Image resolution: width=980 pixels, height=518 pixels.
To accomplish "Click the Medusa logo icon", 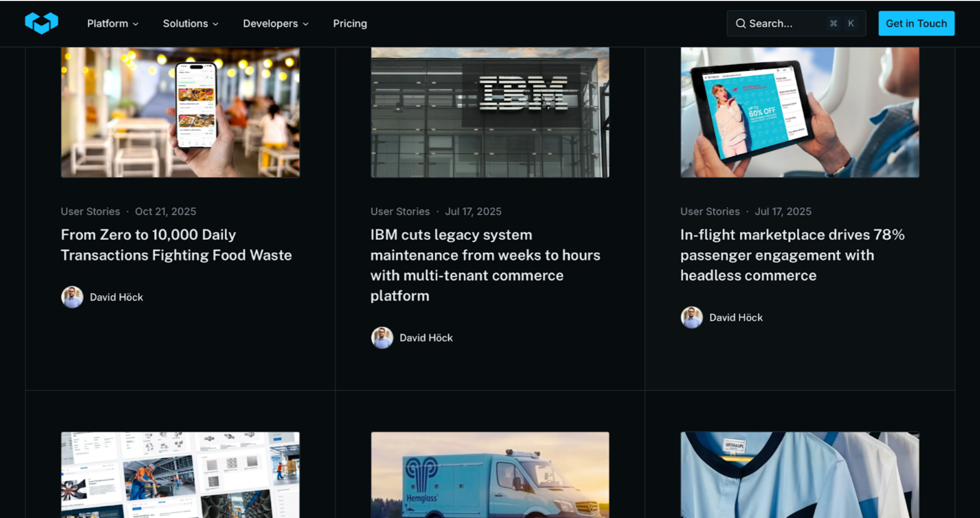I will tap(42, 23).
